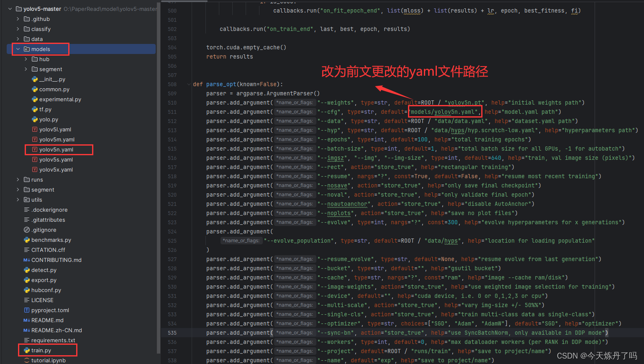Select the LICENSE file
The image size is (644, 364).
42,300
